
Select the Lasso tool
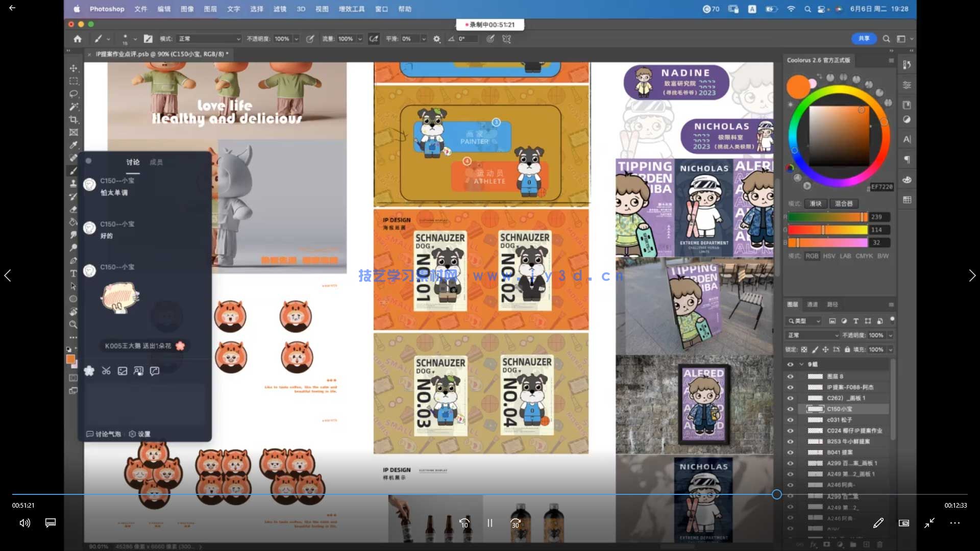(73, 94)
